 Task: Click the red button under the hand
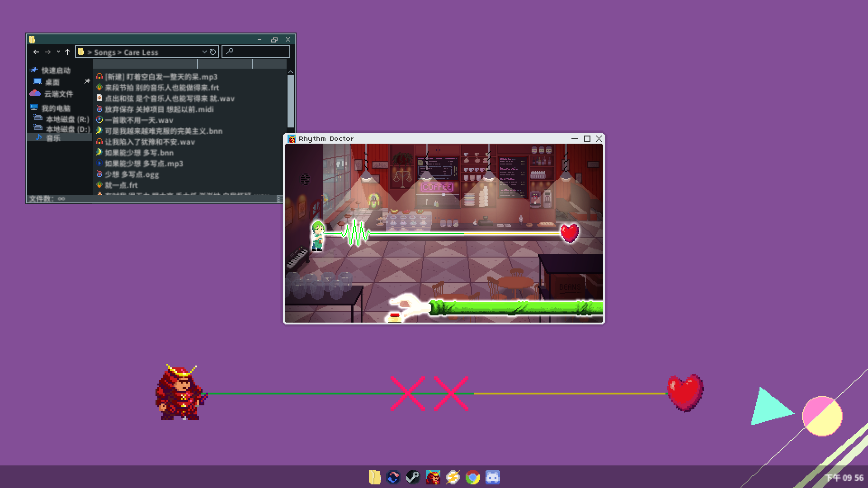click(x=394, y=316)
